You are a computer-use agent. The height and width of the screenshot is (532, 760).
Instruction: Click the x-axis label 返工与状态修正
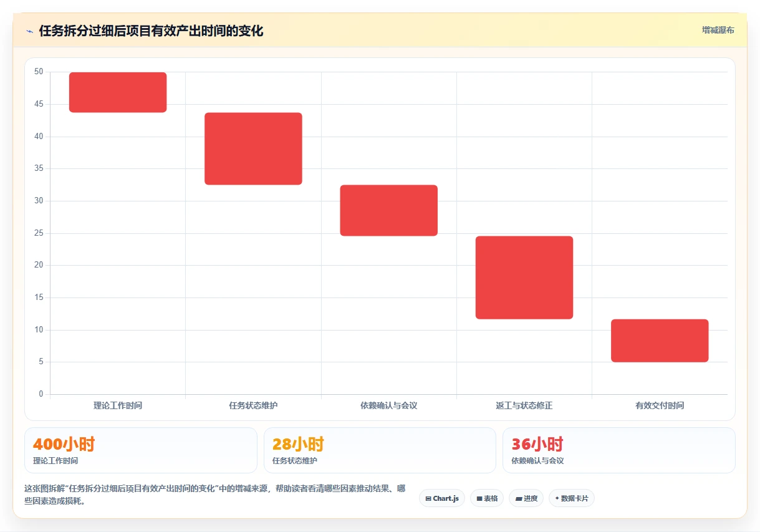pos(524,405)
